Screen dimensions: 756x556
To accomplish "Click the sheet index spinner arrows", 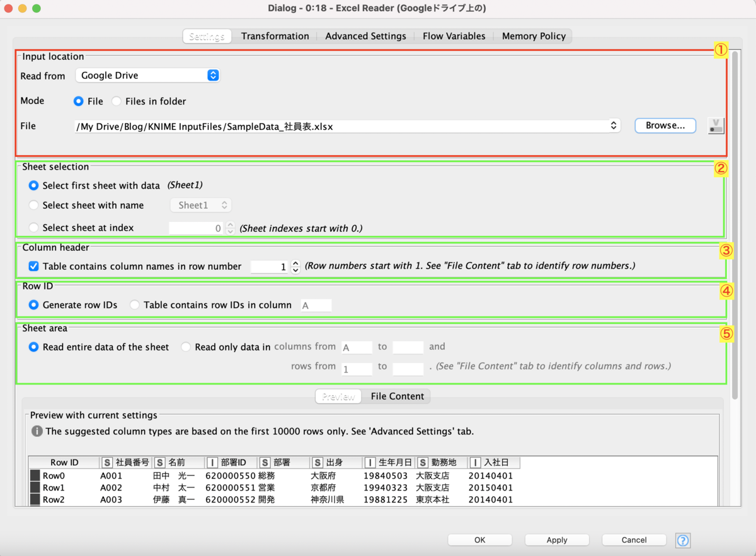I will [230, 228].
